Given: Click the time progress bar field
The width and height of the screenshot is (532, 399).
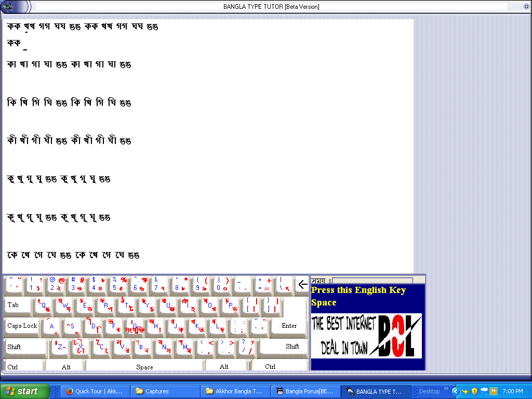Looking at the screenshot, I should click(x=372, y=281).
